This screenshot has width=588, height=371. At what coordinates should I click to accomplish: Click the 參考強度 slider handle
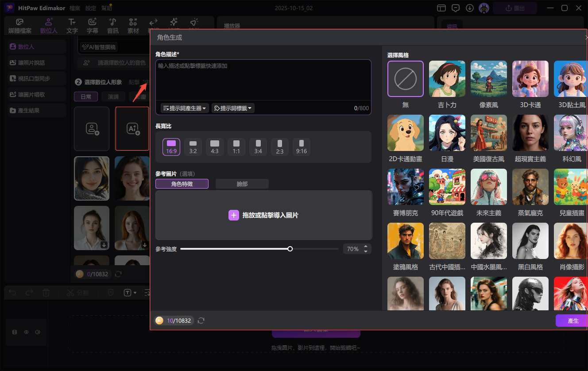coord(290,249)
